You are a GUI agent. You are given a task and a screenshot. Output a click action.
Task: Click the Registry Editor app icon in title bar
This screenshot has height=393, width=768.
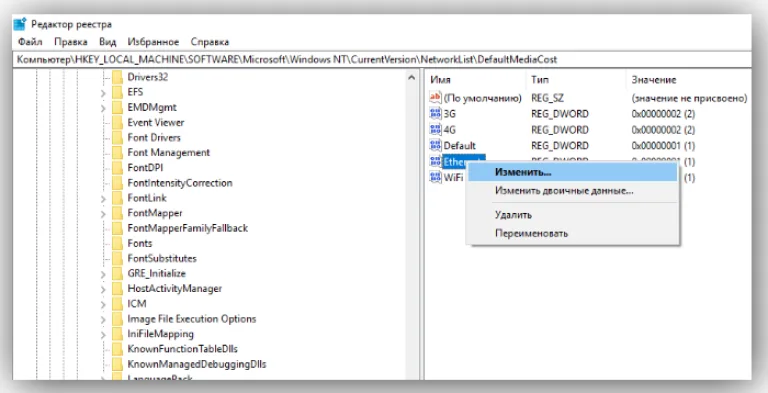point(20,24)
